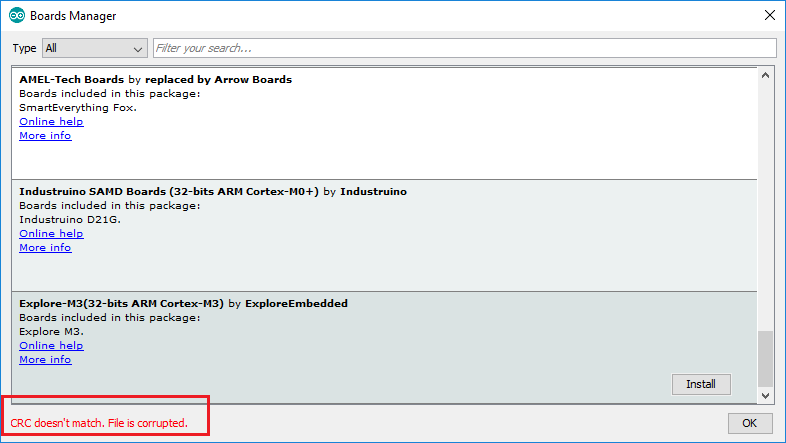Image resolution: width=786 pixels, height=443 pixels.
Task: Click the Explore M3 board name text
Action: [51, 331]
